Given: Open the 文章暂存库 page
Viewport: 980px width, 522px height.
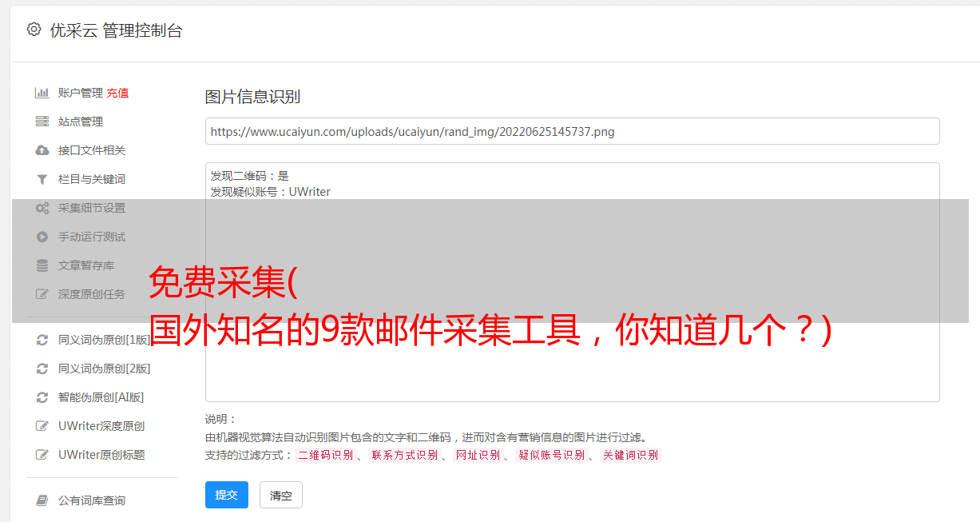Looking at the screenshot, I should pos(86,265).
